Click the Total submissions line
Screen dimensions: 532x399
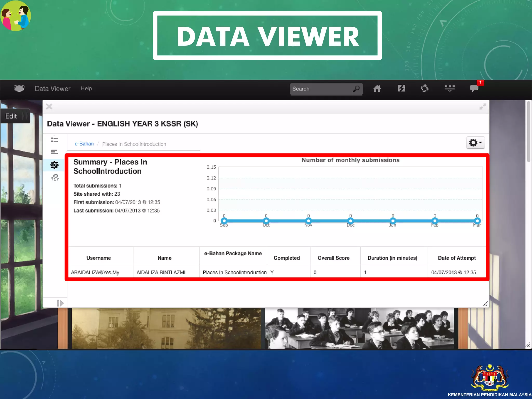97,186
